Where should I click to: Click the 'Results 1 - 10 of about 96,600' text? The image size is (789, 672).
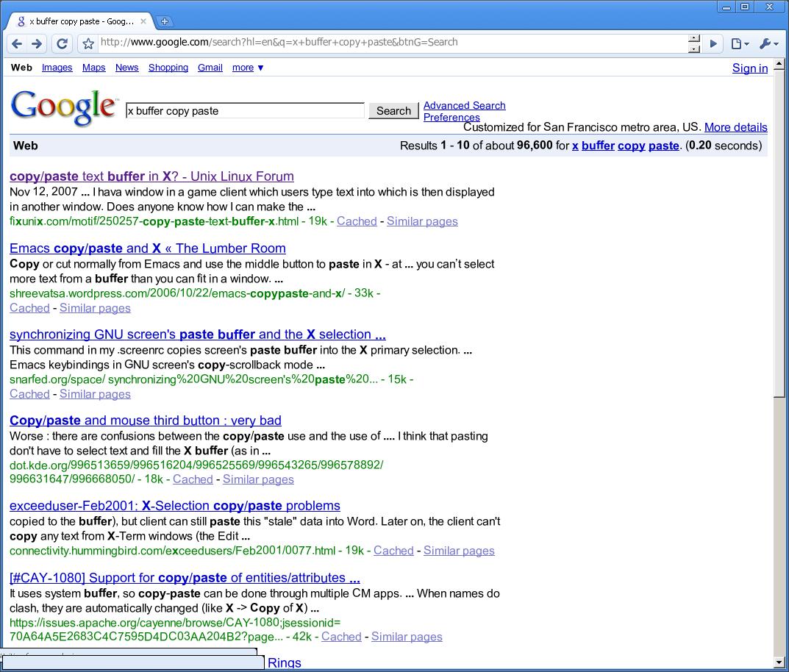[x=476, y=146]
